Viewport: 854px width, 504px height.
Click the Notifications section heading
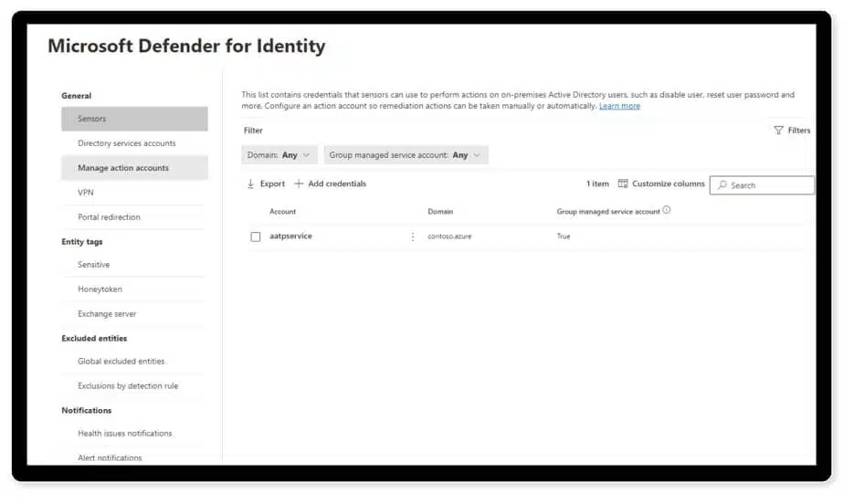(87, 410)
